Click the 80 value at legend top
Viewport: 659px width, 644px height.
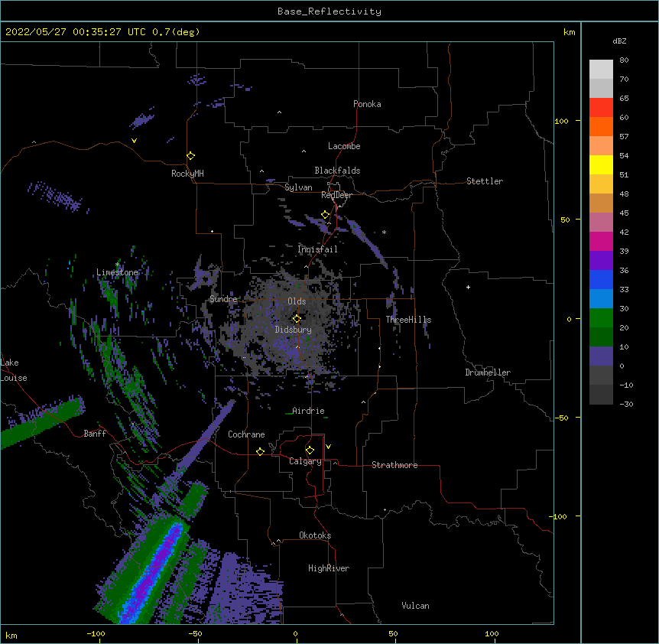tap(624, 60)
